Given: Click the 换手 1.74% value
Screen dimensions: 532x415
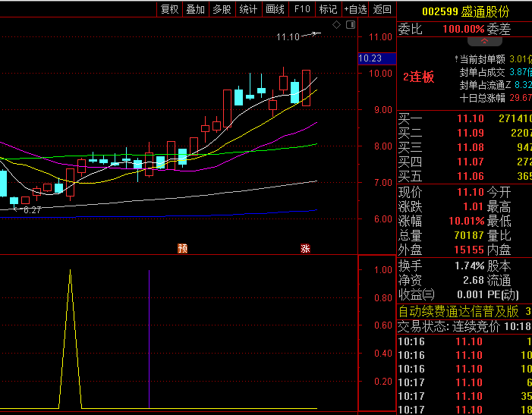Looking at the screenshot, I should (x=470, y=266).
